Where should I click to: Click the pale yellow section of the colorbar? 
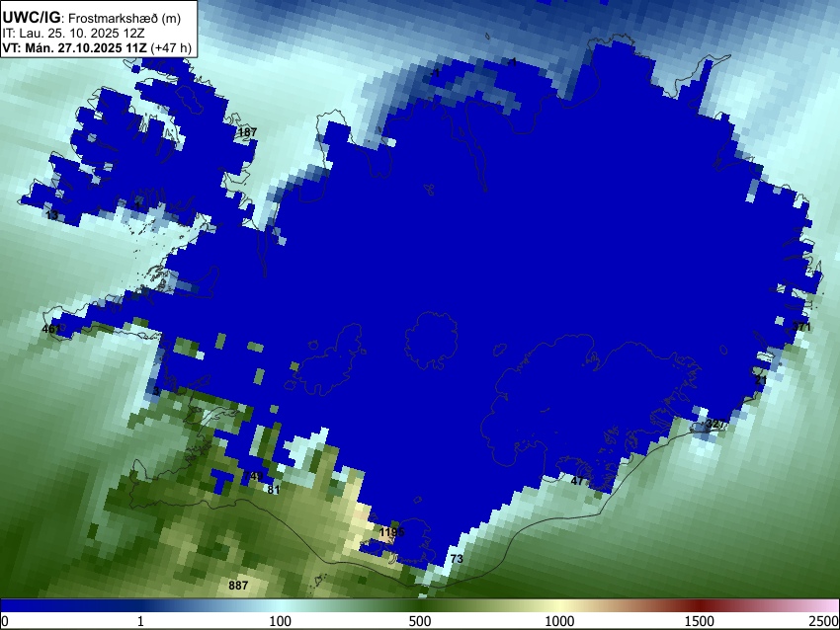click(x=559, y=606)
